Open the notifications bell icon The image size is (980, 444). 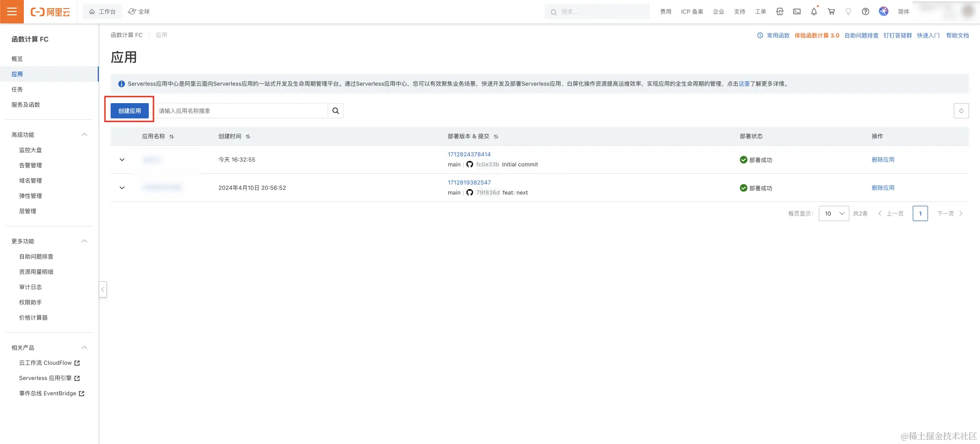tap(814, 11)
